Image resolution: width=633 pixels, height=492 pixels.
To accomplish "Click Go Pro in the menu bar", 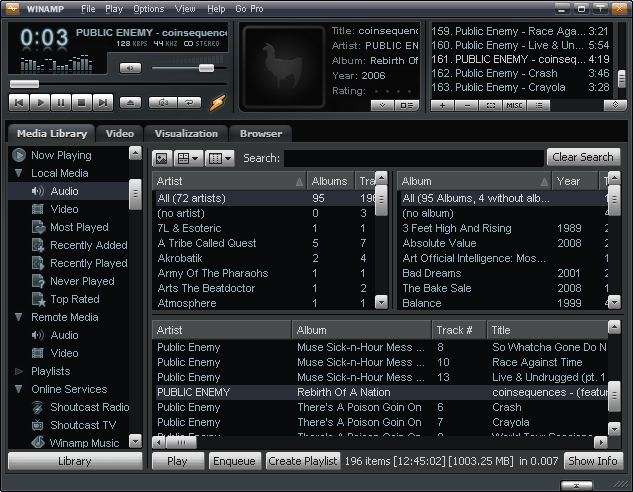I will pyautogui.click(x=249, y=8).
